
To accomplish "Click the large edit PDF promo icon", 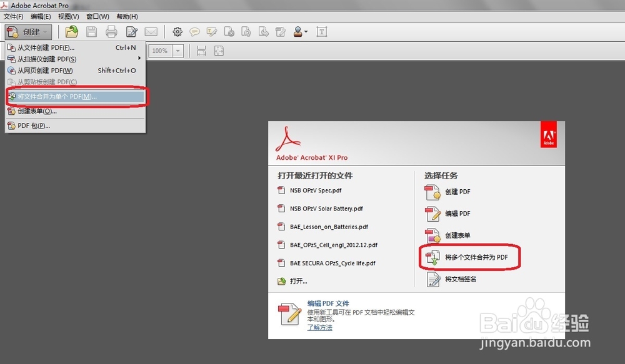I will pyautogui.click(x=289, y=314).
